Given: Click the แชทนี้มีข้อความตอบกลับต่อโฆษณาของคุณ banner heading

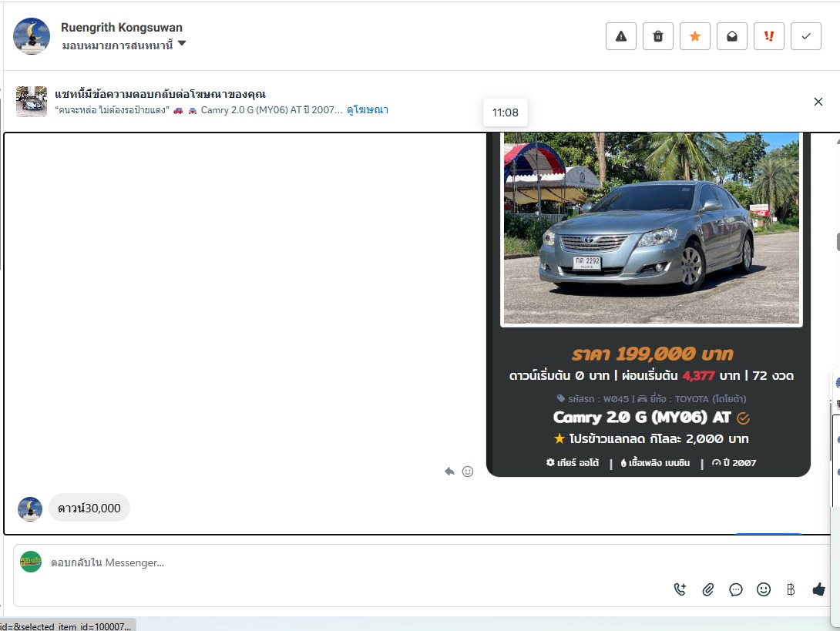Looking at the screenshot, I should [160, 94].
